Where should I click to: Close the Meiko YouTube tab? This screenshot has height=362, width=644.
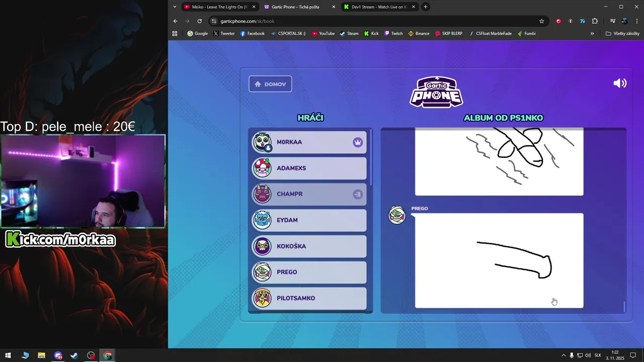[254, 7]
